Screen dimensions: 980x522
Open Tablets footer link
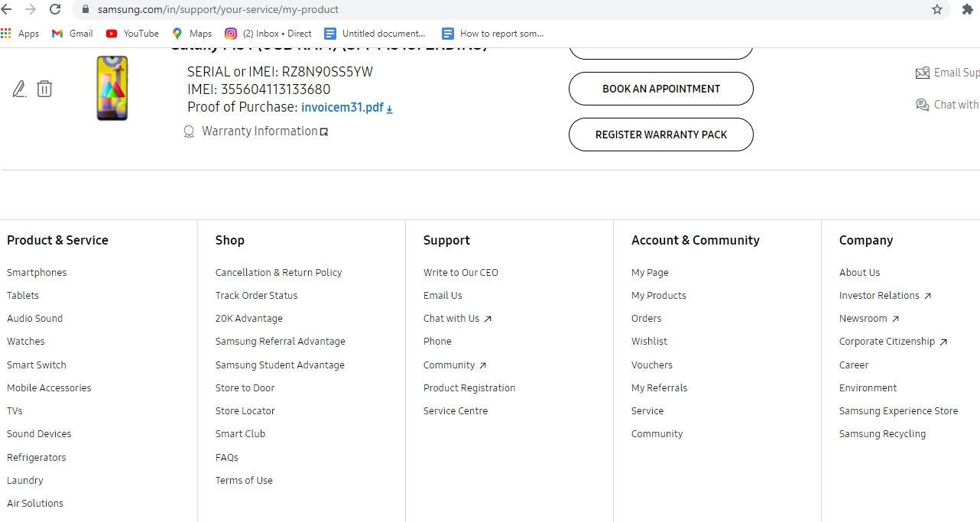click(x=23, y=296)
